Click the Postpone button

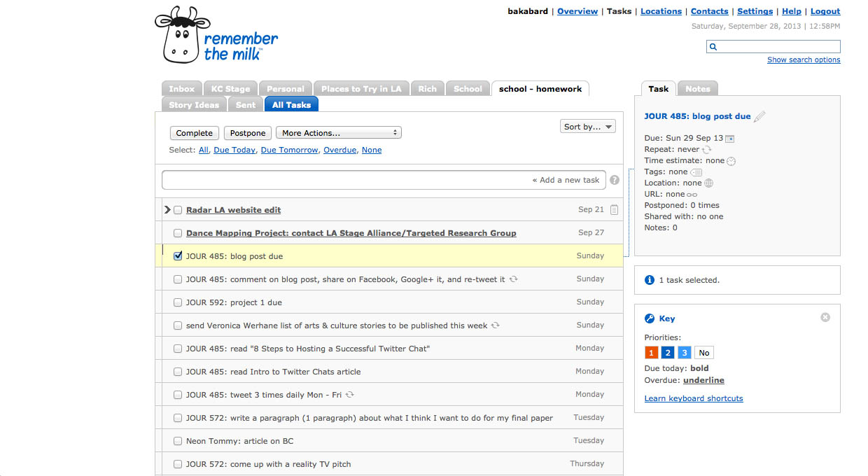(248, 133)
